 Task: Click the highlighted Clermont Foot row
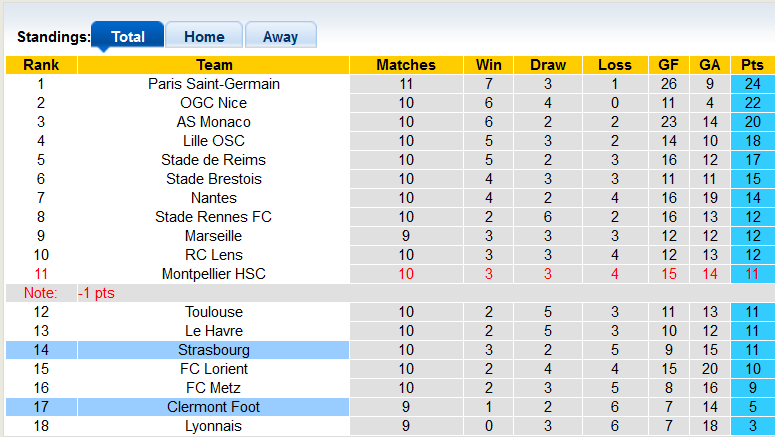pyautogui.click(x=213, y=407)
